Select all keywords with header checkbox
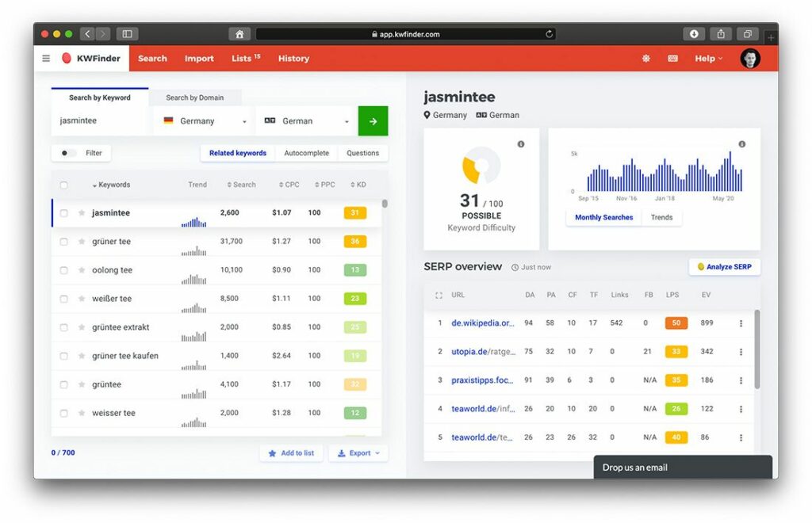Image resolution: width=812 pixels, height=523 pixels. point(64,184)
